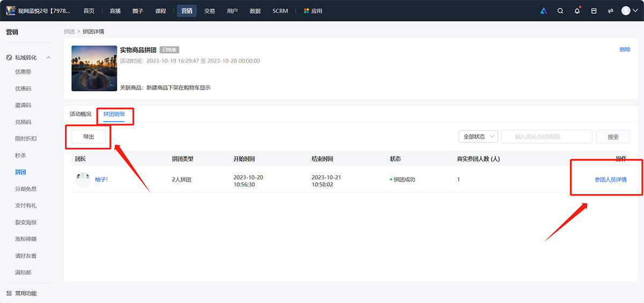Collapse the 私域转化 section chevron
Screen dimensions: 644x303
coord(49,57)
